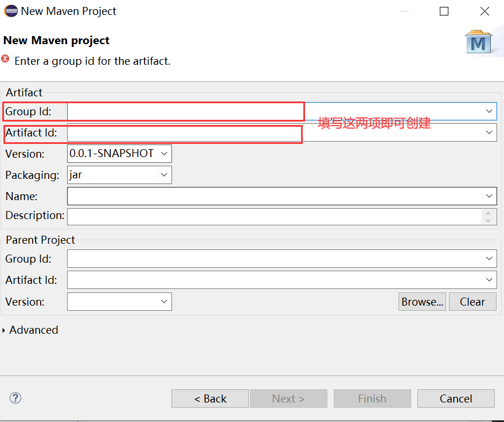Click the help question mark icon
Image resolution: width=504 pixels, height=422 pixels.
(x=15, y=398)
